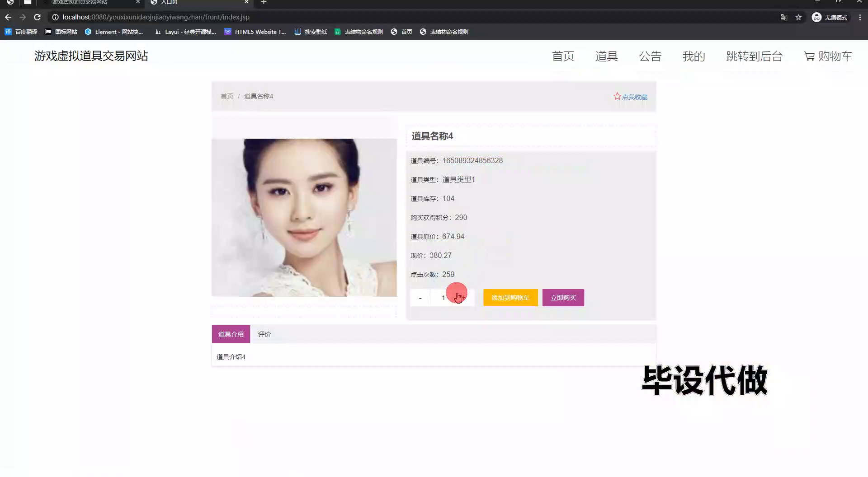Click the 道具类型1 value
868x477 pixels.
tap(459, 180)
